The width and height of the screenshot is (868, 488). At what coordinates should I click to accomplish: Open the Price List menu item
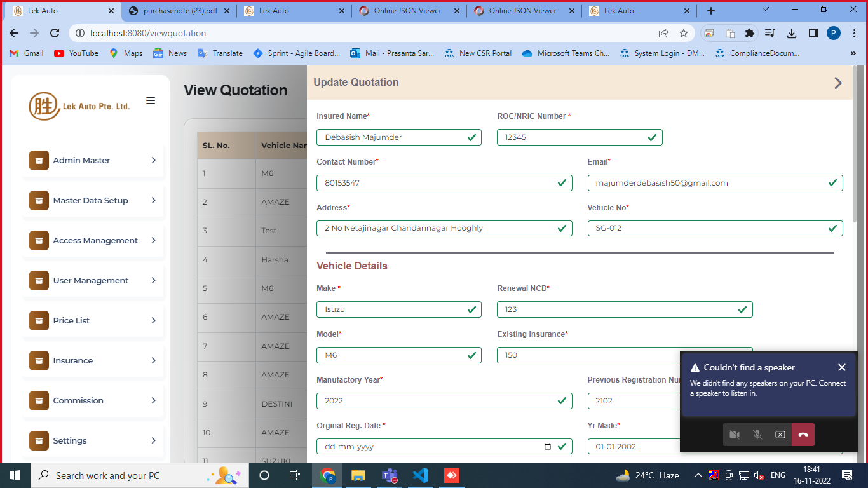point(93,321)
